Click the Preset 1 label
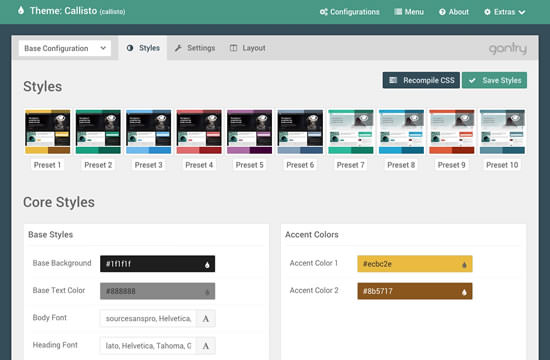The image size is (550, 360). pyautogui.click(x=47, y=165)
